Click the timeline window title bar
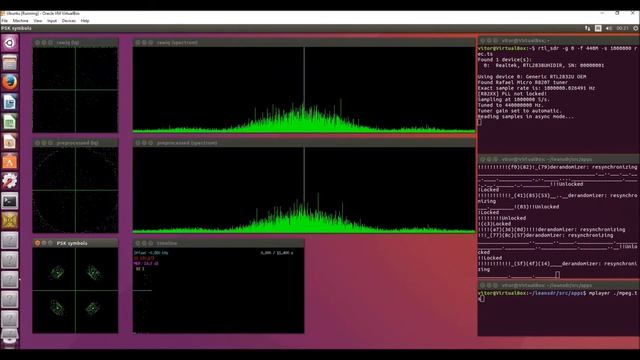Screen dimensions: 640x360 [218, 243]
